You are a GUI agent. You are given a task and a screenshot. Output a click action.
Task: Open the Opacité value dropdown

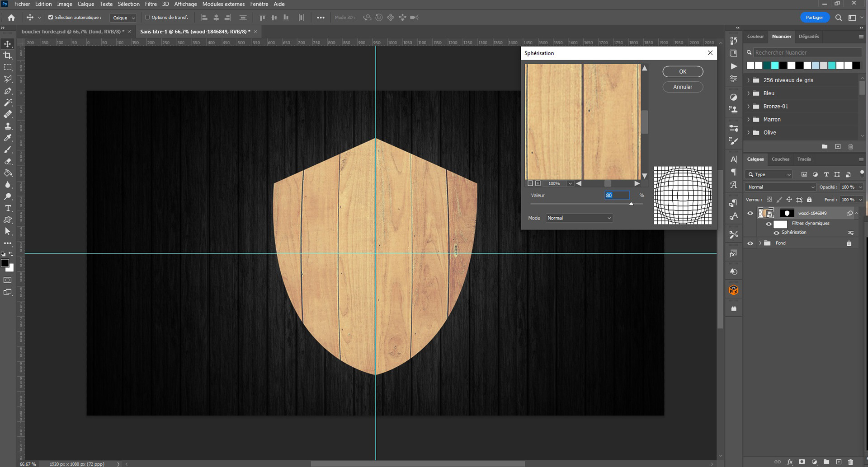pos(860,187)
